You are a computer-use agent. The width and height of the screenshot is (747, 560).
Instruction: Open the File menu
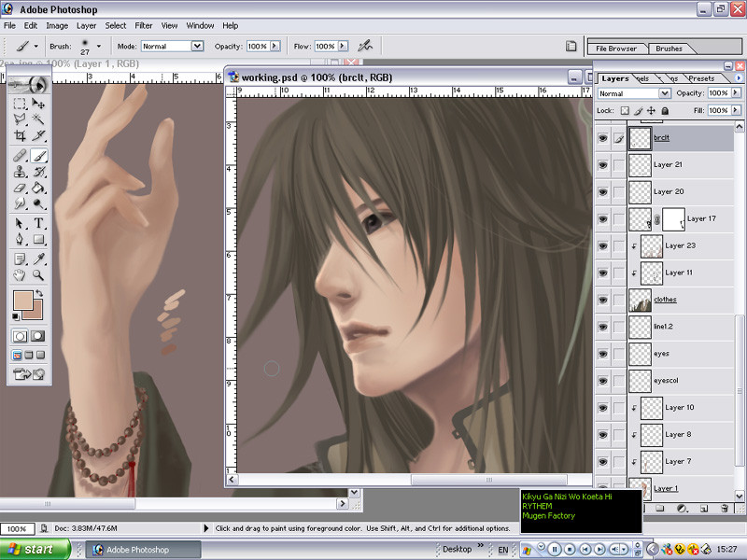[x=9, y=26]
